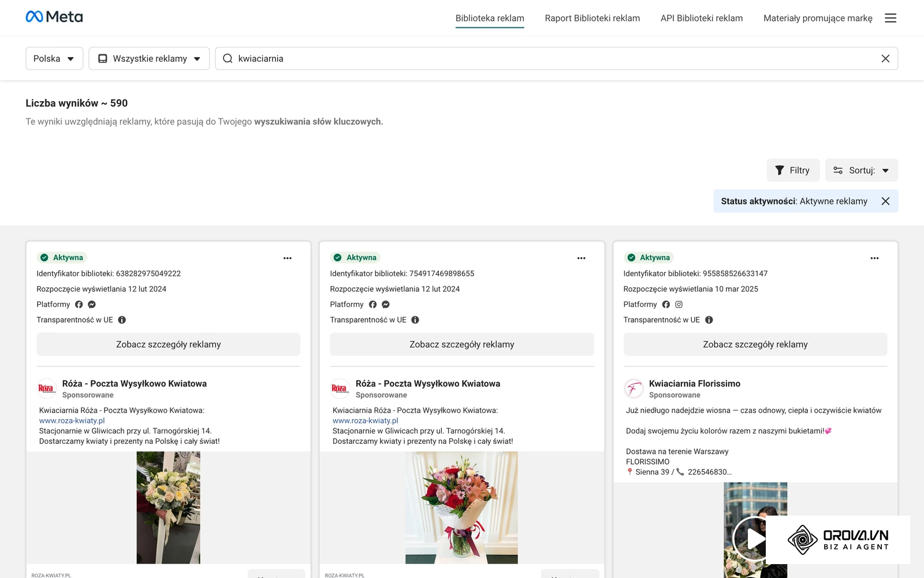This screenshot has width=924, height=578.
Task: Click Aktywna status badge on ad 638282975049222
Action: 62,257
